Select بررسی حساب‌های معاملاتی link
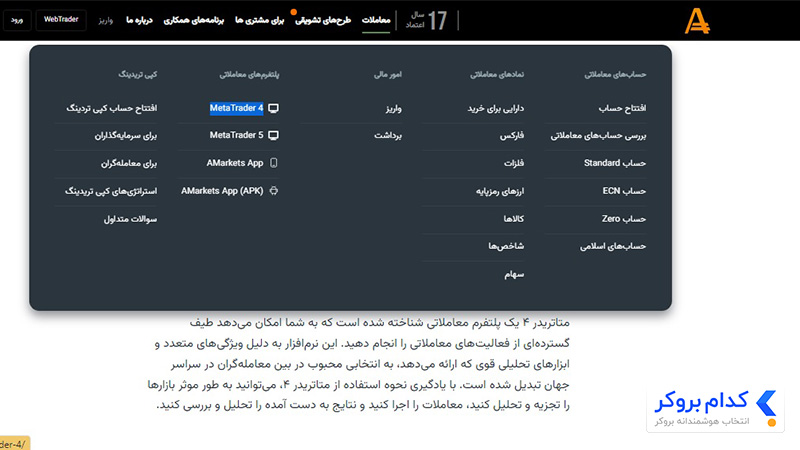The height and width of the screenshot is (450, 800). click(598, 136)
